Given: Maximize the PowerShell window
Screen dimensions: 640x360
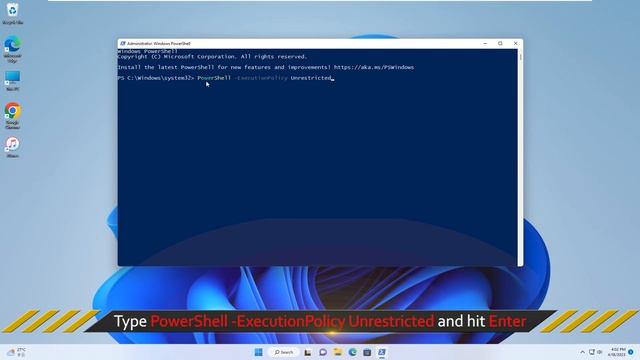Looking at the screenshot, I should (x=500, y=43).
